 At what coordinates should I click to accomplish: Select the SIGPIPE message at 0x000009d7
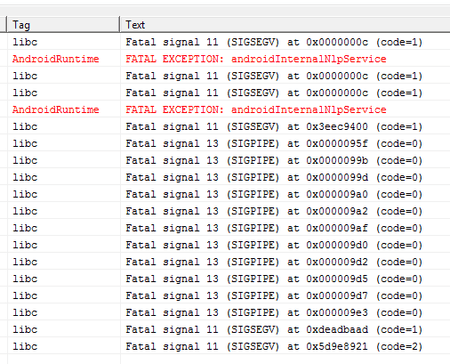coord(274,296)
